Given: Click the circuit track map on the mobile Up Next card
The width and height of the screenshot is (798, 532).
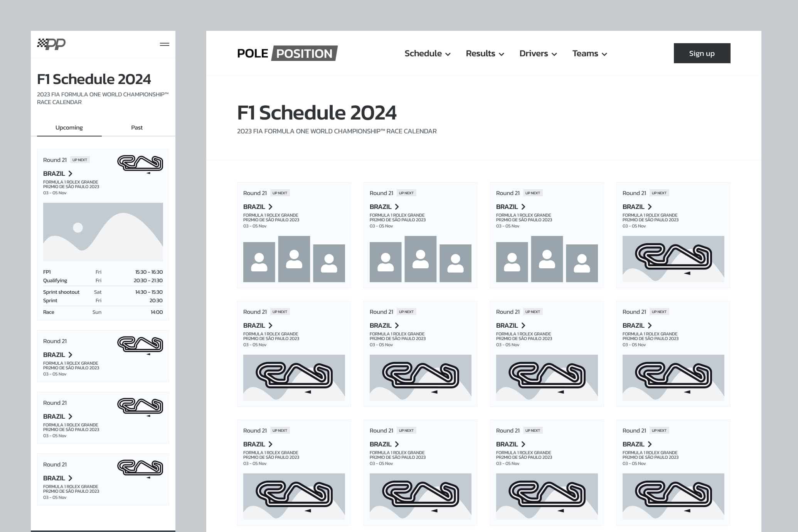Looking at the screenshot, I should click(140, 163).
